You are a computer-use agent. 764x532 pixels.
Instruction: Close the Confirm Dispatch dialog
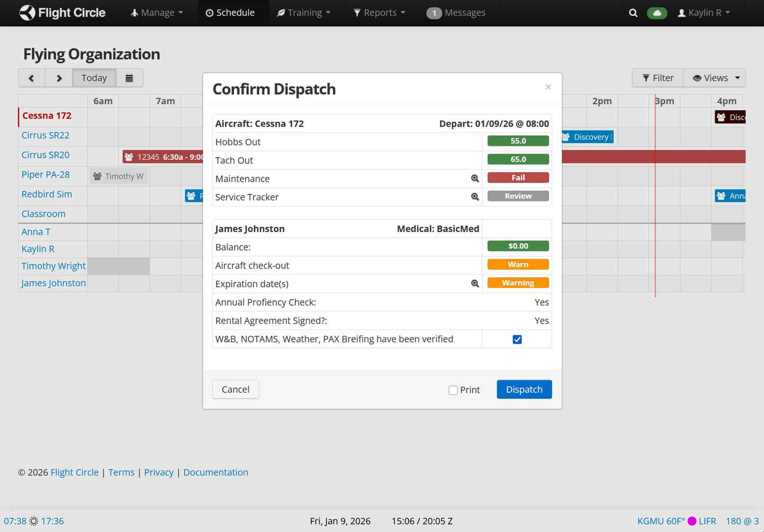548,87
